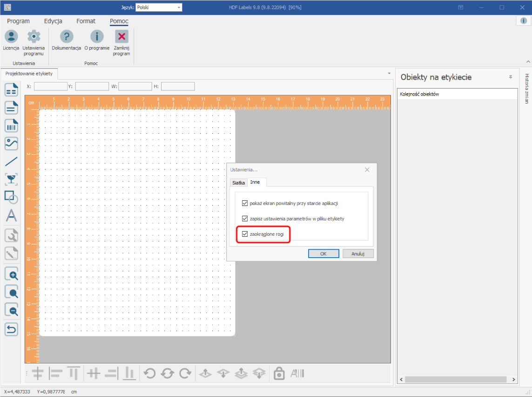
Task: Select the barcode tool in left toolbar
Action: pyautogui.click(x=11, y=126)
